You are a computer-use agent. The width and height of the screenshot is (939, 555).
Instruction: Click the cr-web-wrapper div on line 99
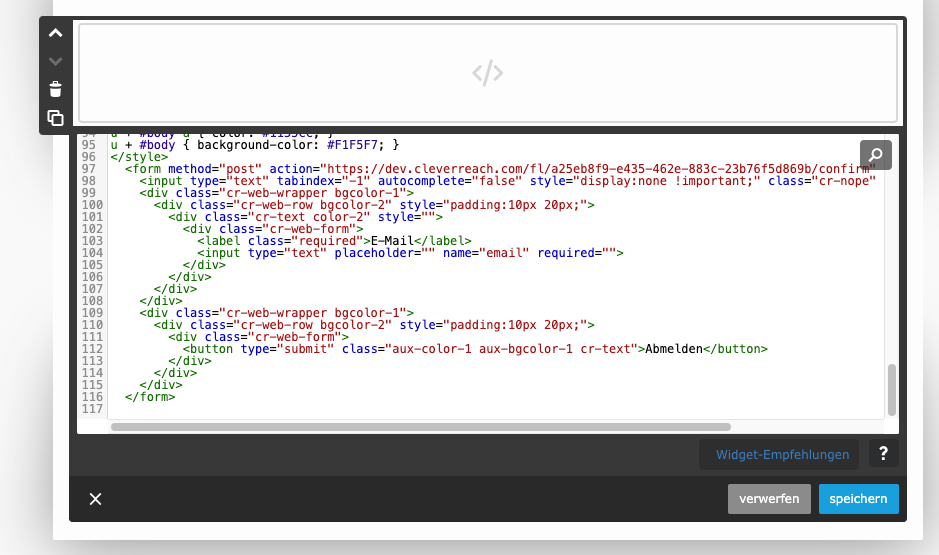[x=277, y=193]
